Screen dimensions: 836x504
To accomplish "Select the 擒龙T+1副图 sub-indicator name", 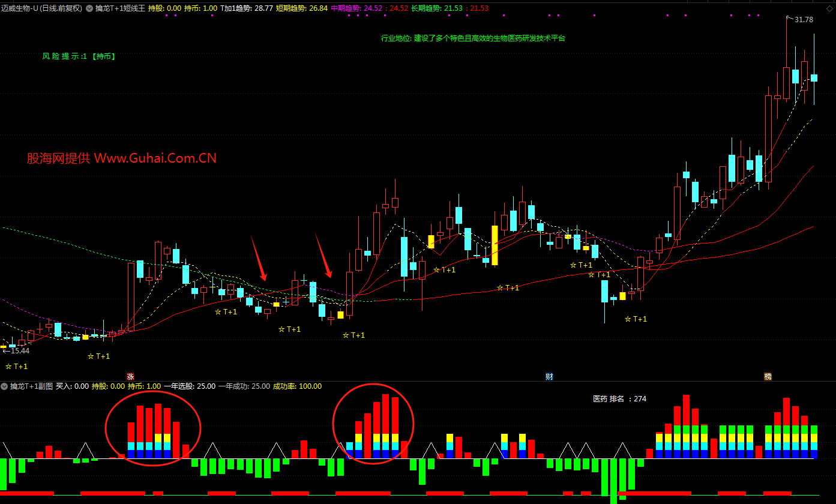I will [x=32, y=386].
